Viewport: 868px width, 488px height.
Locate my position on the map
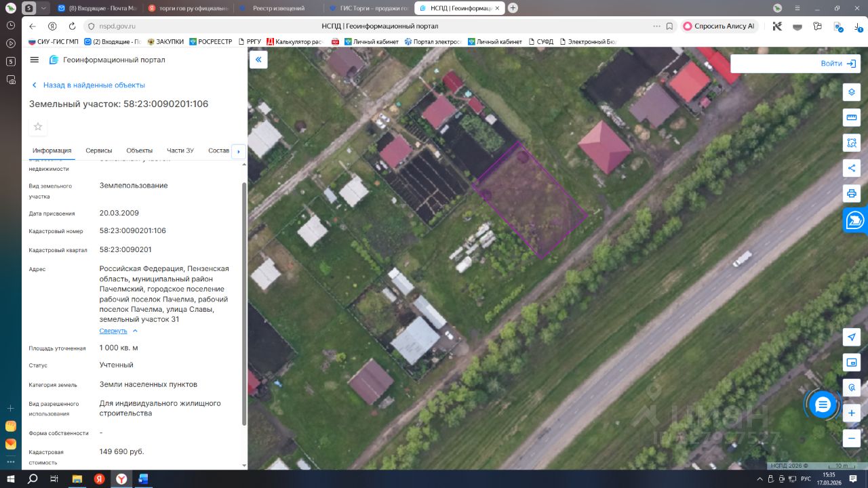[851, 338]
